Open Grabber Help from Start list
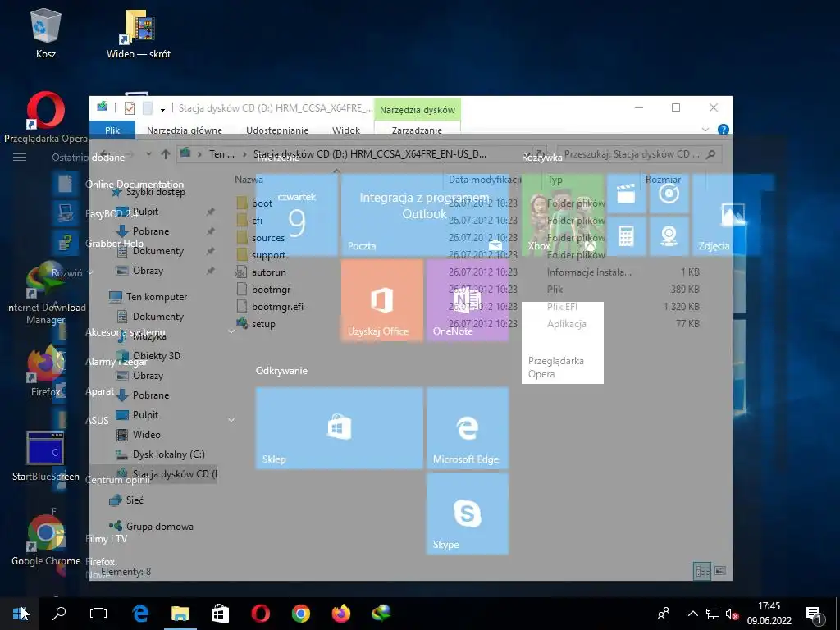 coord(114,243)
